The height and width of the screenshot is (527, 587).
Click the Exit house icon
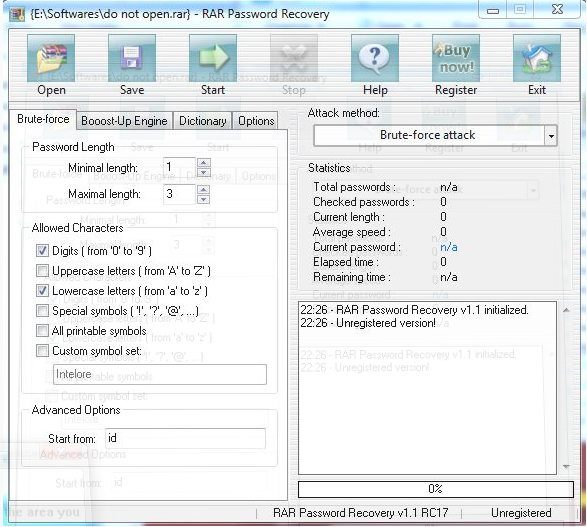point(537,58)
